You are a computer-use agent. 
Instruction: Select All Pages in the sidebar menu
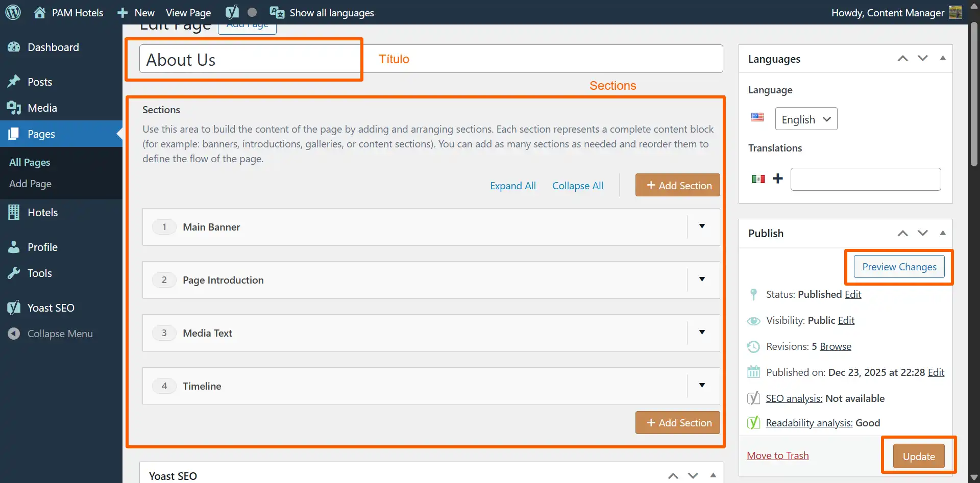(30, 162)
